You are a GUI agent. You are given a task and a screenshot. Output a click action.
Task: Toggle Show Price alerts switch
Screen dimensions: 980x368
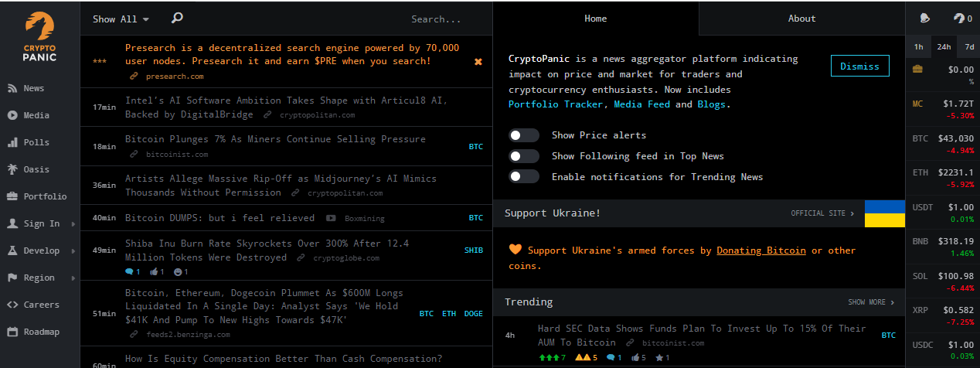click(x=524, y=135)
